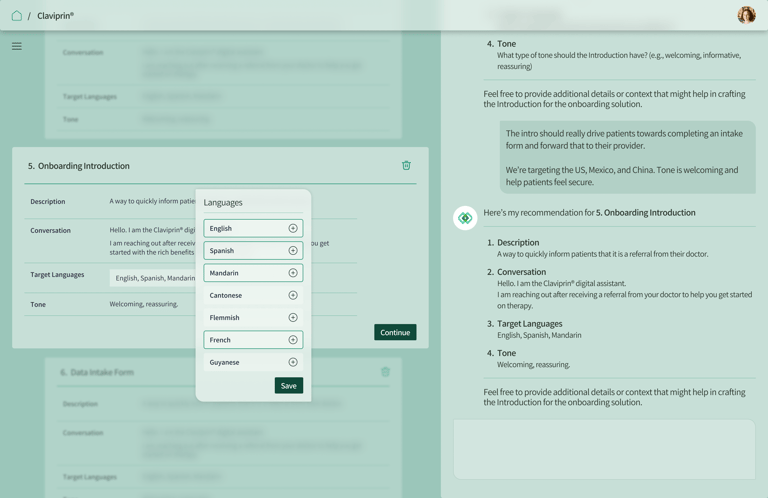Open the user profile avatar
Screen dimensions: 768x498
click(x=746, y=15)
